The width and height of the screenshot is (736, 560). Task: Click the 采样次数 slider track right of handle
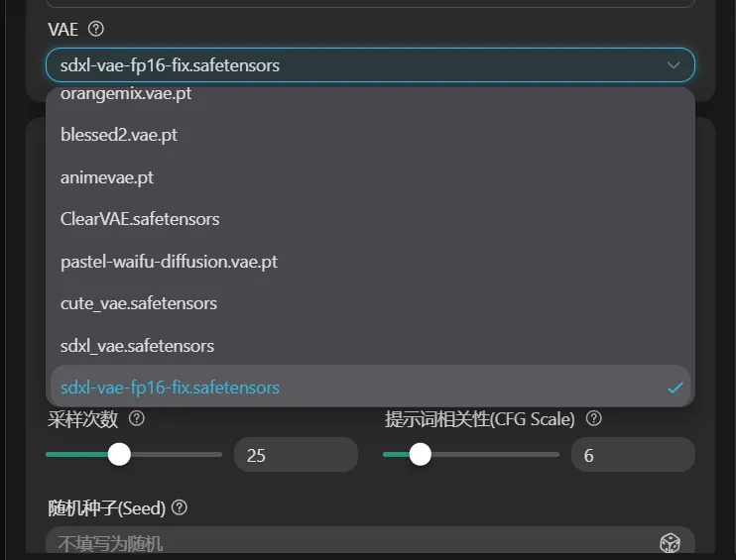point(179,454)
